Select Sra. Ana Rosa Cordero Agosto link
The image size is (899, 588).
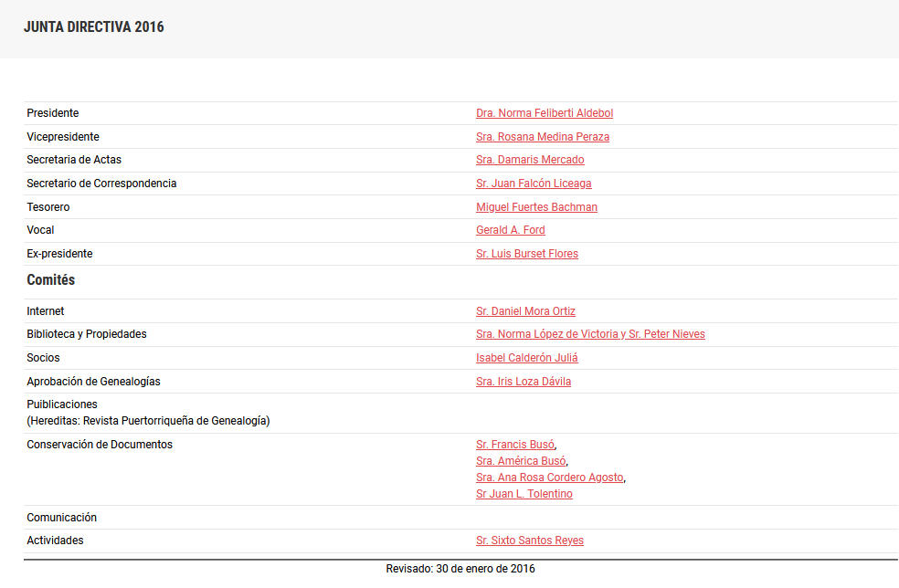[549, 478]
